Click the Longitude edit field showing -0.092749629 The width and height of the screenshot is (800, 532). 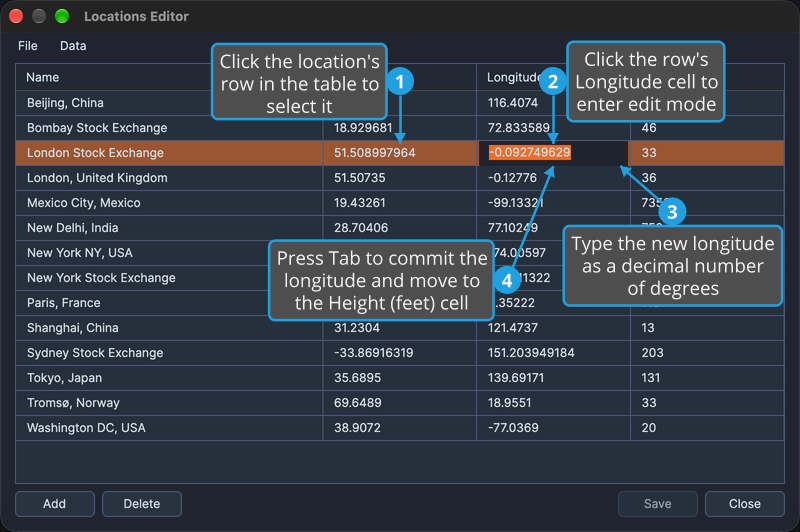click(553, 153)
